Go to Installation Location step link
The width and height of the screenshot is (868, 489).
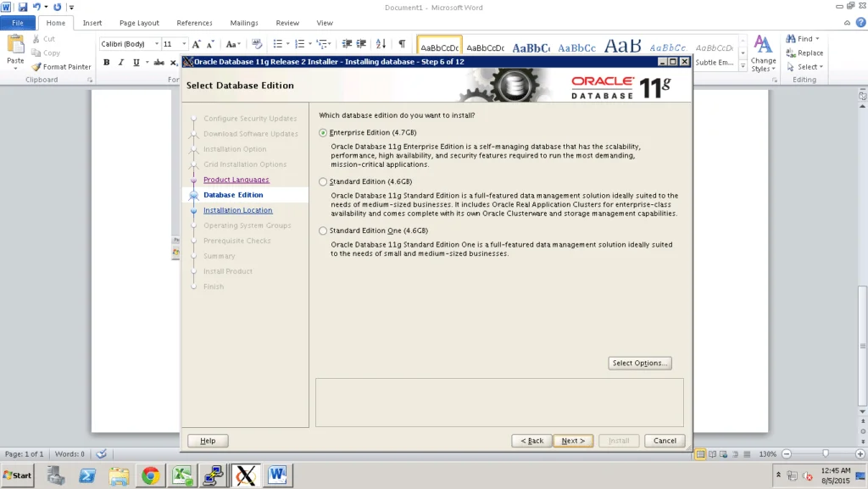pyautogui.click(x=237, y=210)
